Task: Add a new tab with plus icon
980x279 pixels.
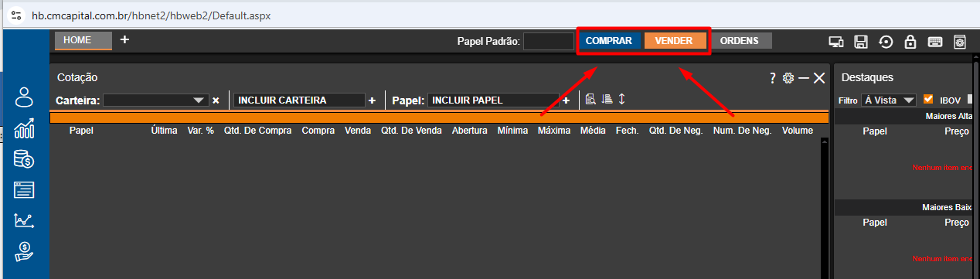Action: pyautogui.click(x=124, y=39)
